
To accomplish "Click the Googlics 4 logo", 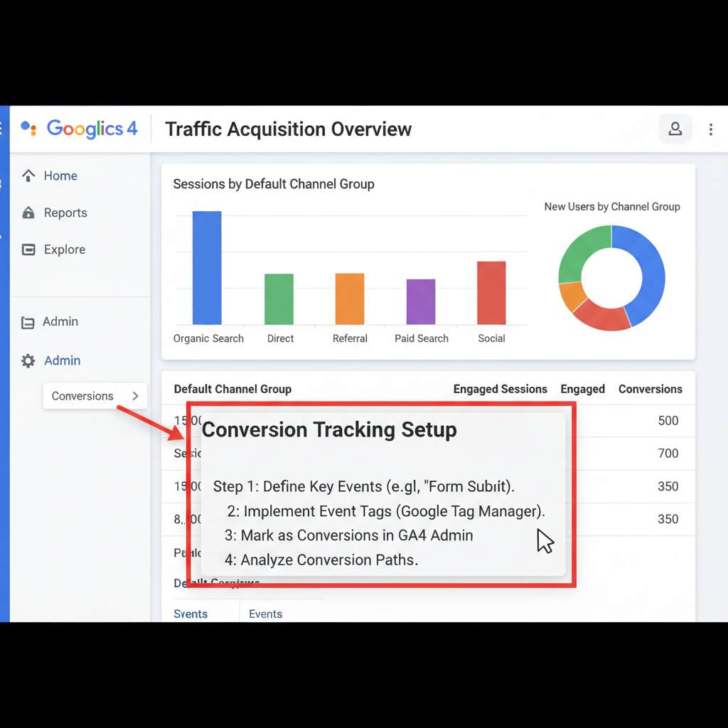I will coord(79,128).
